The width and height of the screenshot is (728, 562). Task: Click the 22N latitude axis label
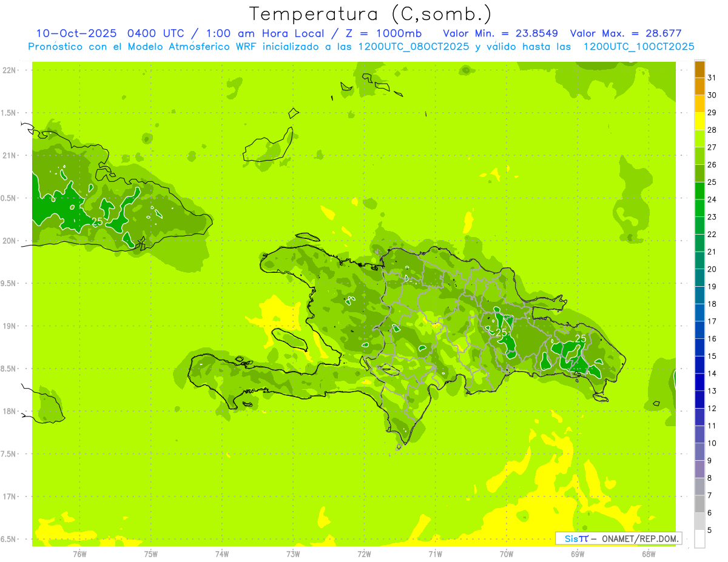(9, 70)
